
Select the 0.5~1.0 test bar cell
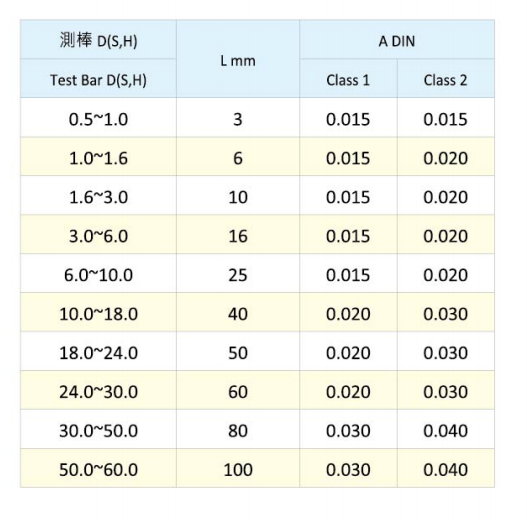pyautogui.click(x=98, y=118)
